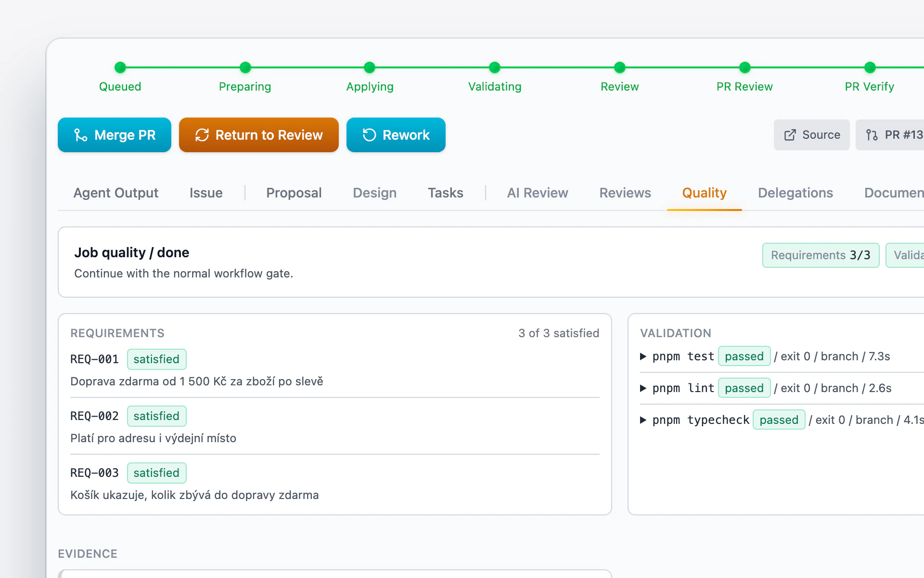Click the satisfied badge for REQ-002

click(x=156, y=416)
